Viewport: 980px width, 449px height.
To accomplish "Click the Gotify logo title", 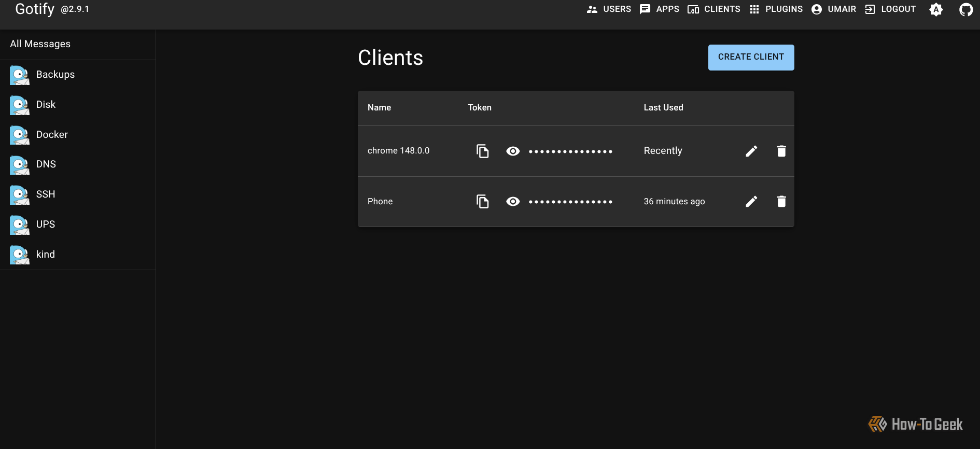I will tap(35, 9).
